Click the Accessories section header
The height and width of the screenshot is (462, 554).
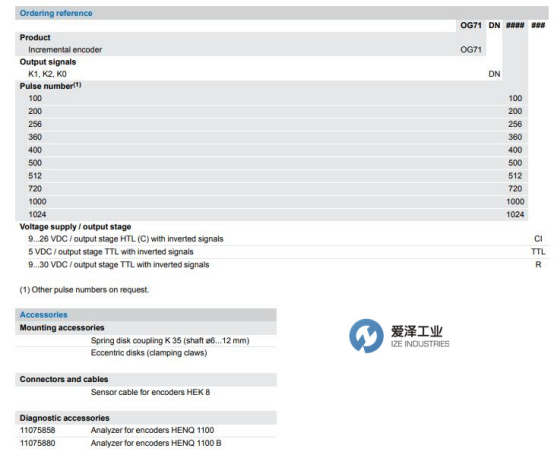[43, 315]
